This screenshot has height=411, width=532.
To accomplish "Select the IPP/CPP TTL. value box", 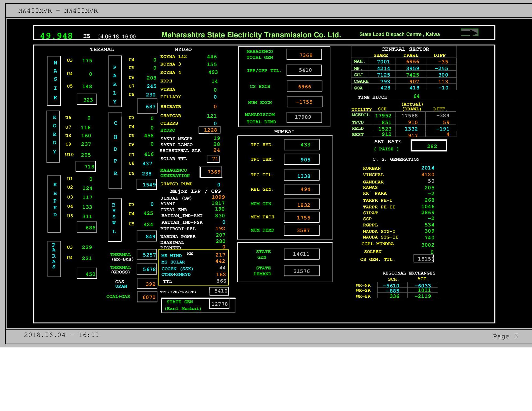I will [x=304, y=70].
